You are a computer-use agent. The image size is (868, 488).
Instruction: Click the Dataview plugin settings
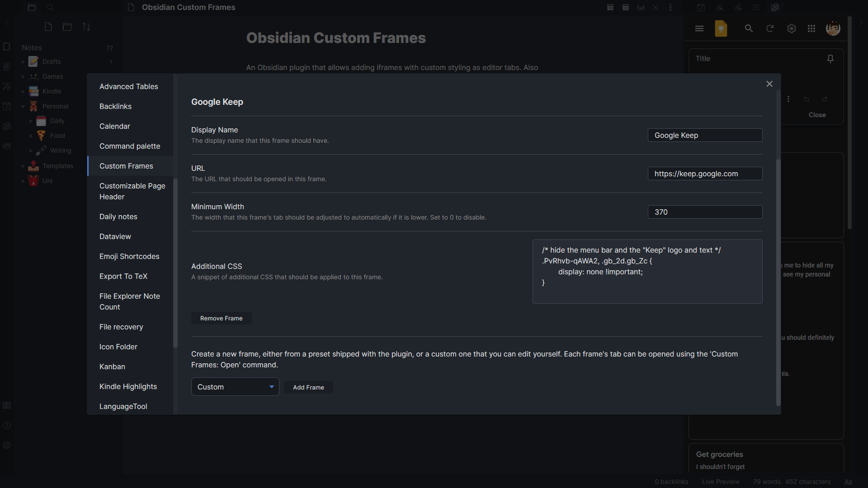click(115, 236)
